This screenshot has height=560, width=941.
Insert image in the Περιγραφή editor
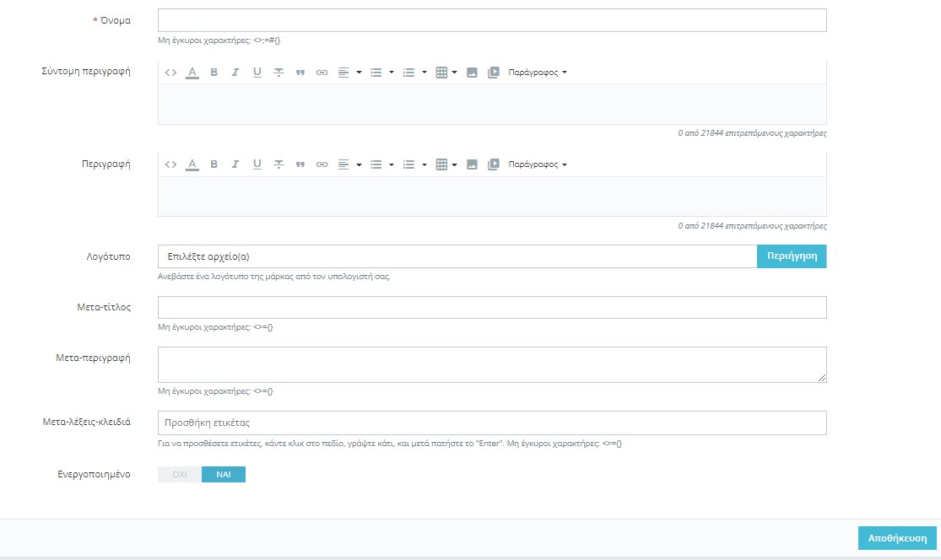[472, 164]
